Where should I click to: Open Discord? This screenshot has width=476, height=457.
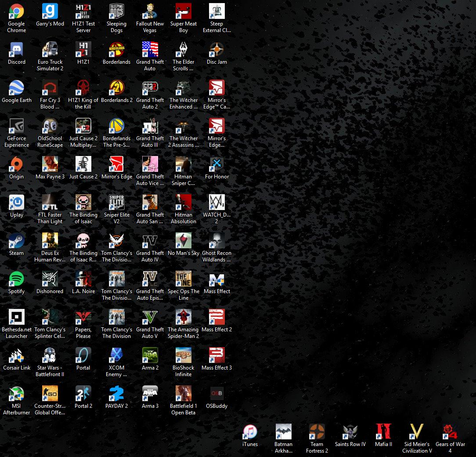pyautogui.click(x=16, y=49)
